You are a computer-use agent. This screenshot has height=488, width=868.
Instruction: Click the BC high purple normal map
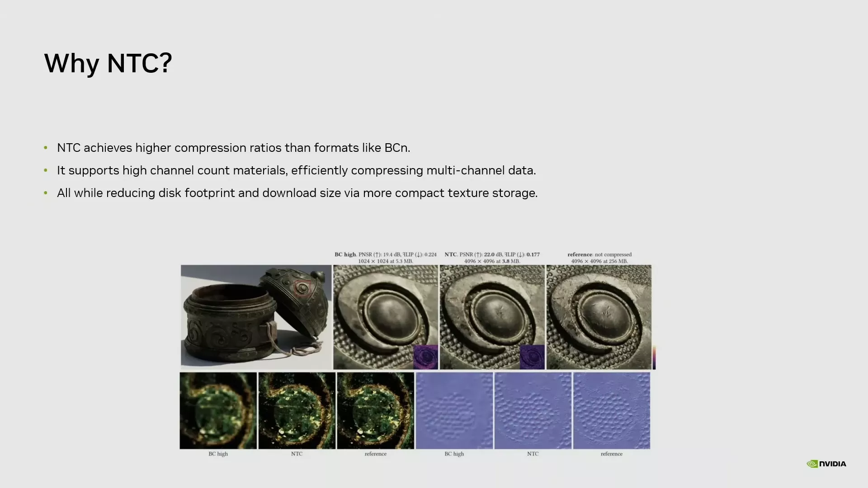click(x=454, y=410)
